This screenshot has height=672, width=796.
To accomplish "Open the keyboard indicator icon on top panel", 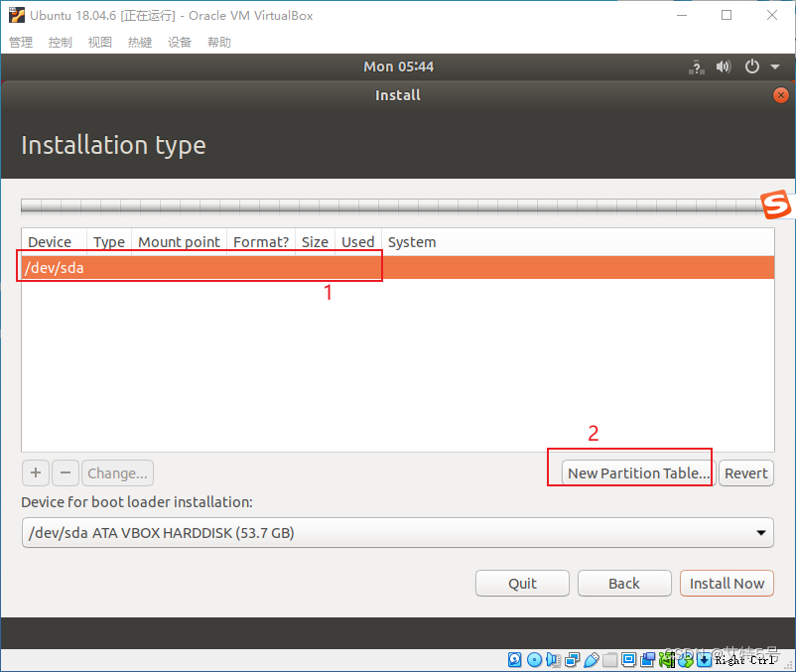I will (x=696, y=67).
